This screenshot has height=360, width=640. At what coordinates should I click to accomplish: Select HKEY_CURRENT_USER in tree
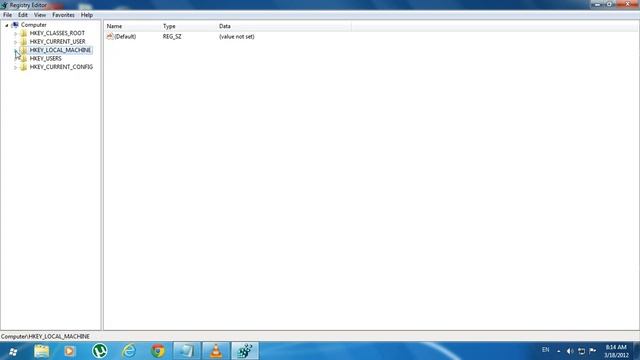click(58, 42)
